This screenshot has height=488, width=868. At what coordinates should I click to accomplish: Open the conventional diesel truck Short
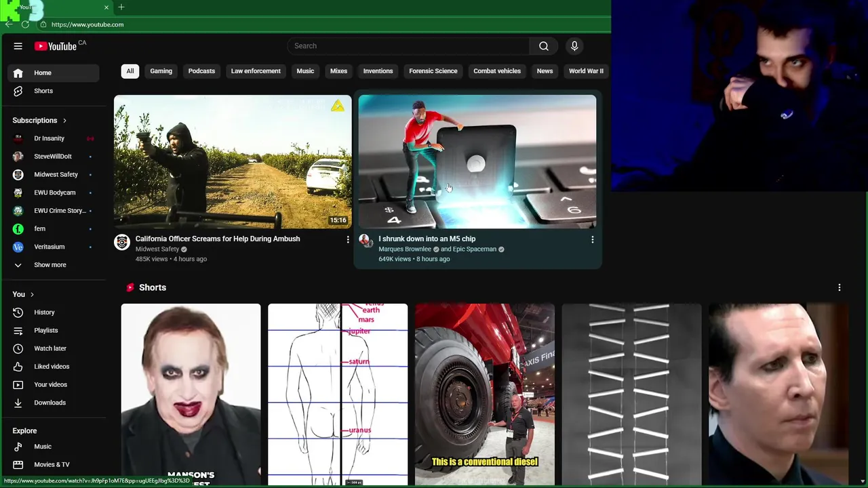coord(485,394)
